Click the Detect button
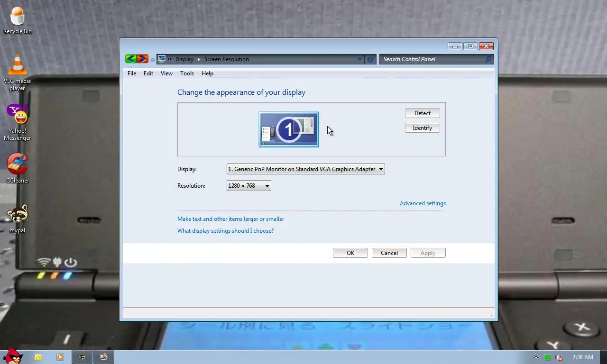 point(423,113)
